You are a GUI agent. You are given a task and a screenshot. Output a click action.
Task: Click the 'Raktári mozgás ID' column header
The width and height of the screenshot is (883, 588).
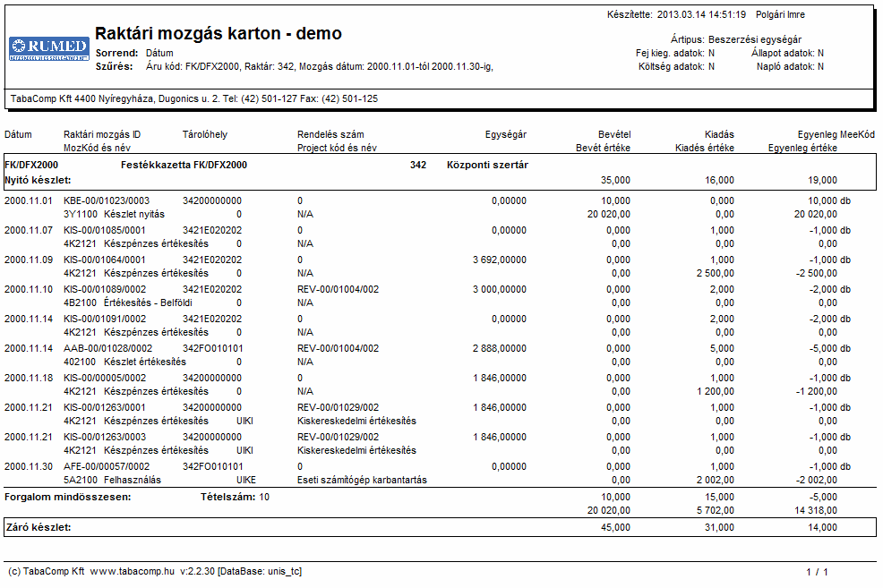click(x=102, y=134)
